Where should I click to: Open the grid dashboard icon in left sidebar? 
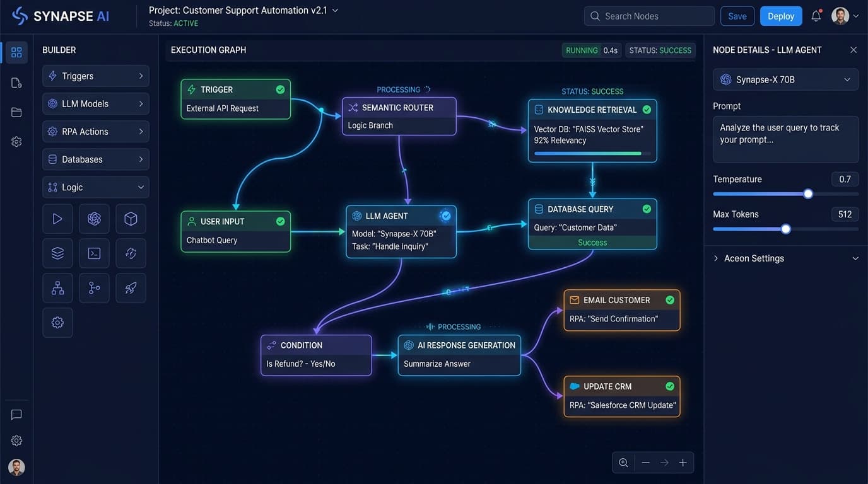[x=16, y=52]
